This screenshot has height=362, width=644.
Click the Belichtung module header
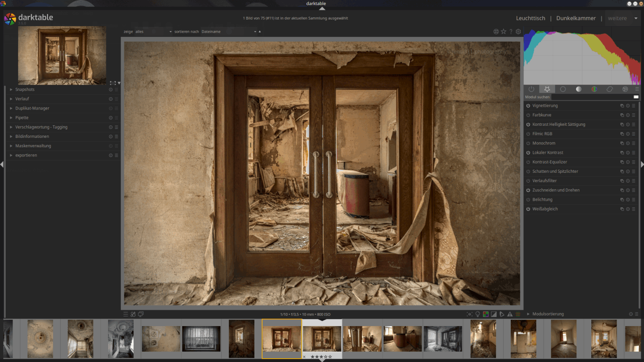542,199
